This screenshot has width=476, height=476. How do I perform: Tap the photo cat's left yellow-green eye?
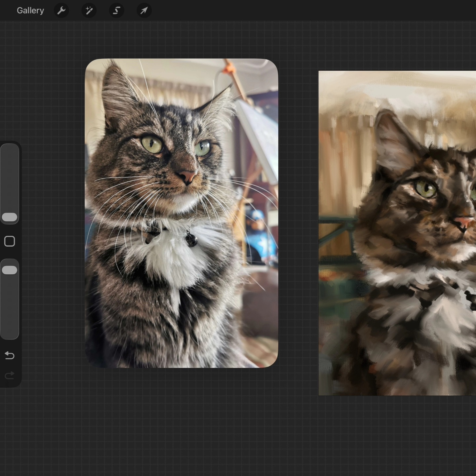coord(151,144)
